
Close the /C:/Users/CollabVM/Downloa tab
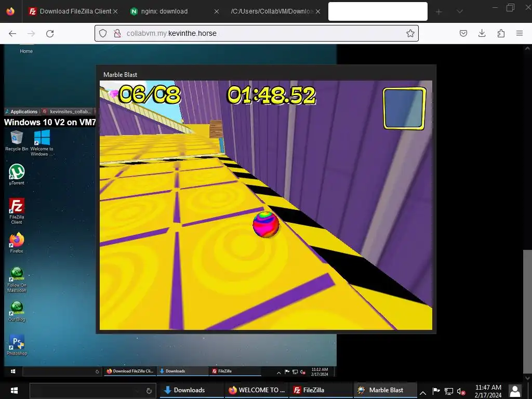(x=318, y=11)
